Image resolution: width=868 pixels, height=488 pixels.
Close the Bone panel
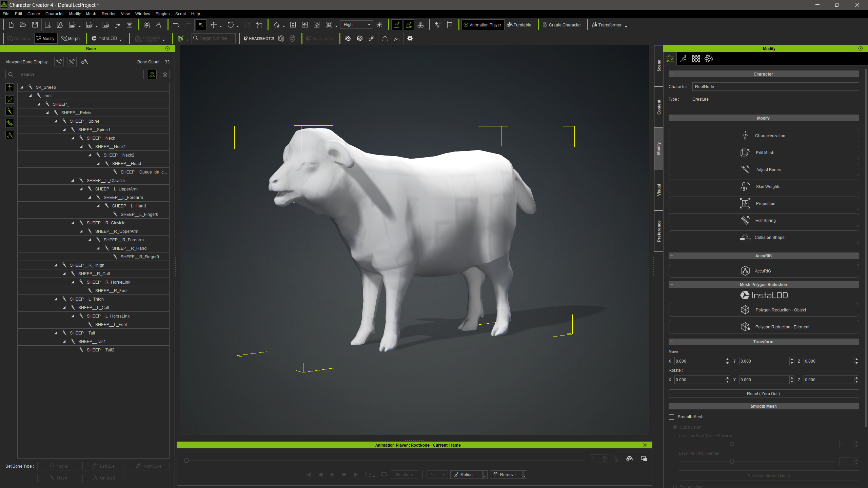tap(167, 48)
